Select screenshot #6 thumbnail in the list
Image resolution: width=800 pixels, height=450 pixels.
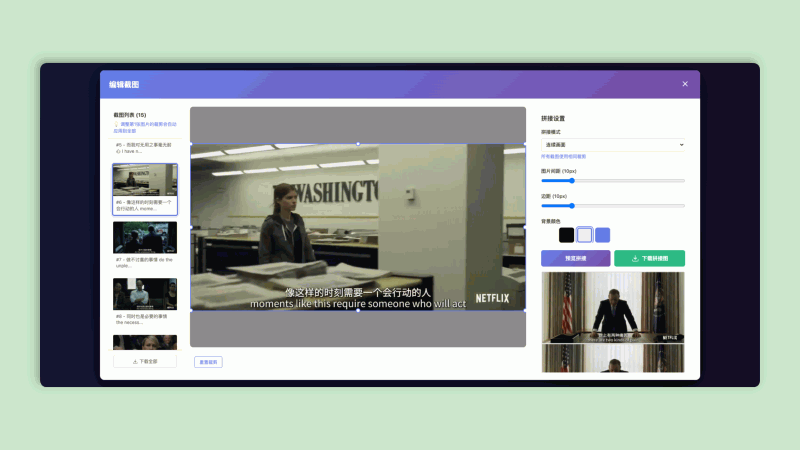[x=145, y=180]
